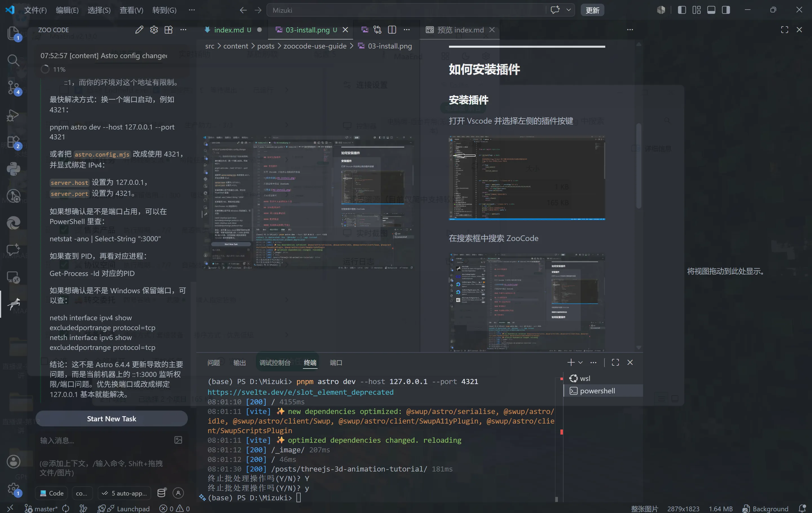Open the Search view magnifier icon
The image size is (812, 513).
13,60
